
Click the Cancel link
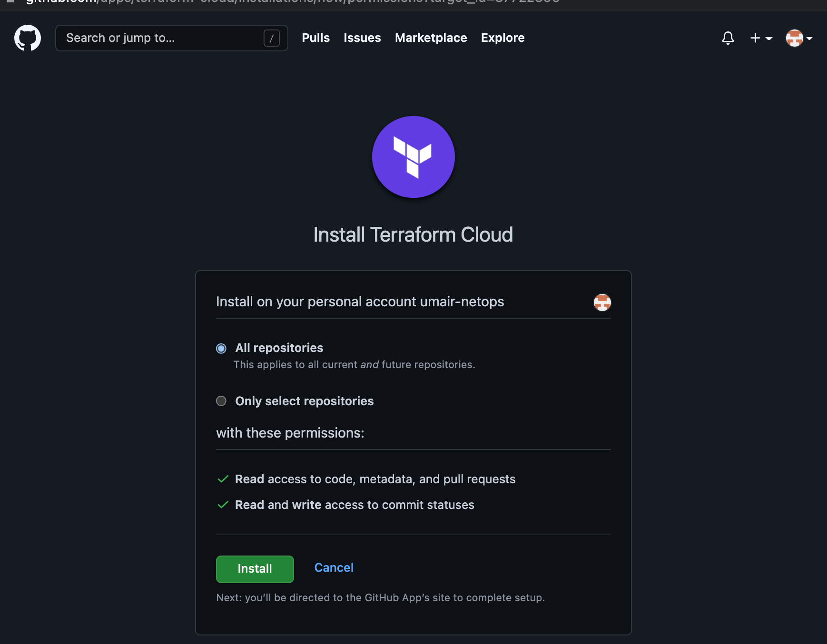click(334, 567)
